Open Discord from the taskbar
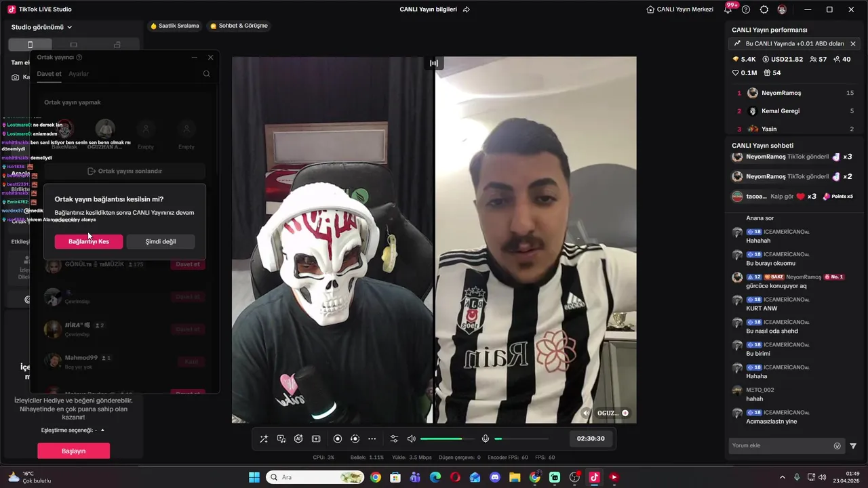The height and width of the screenshot is (488, 868). (495, 477)
